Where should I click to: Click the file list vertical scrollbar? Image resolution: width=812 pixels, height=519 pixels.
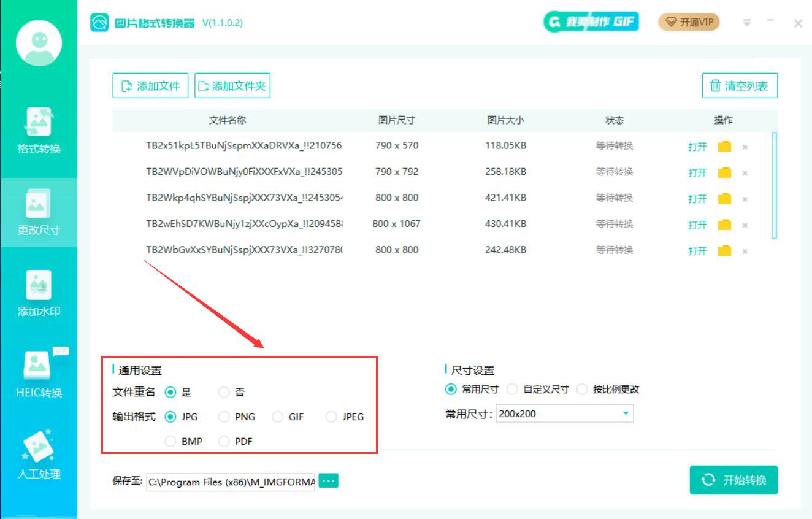(775, 185)
